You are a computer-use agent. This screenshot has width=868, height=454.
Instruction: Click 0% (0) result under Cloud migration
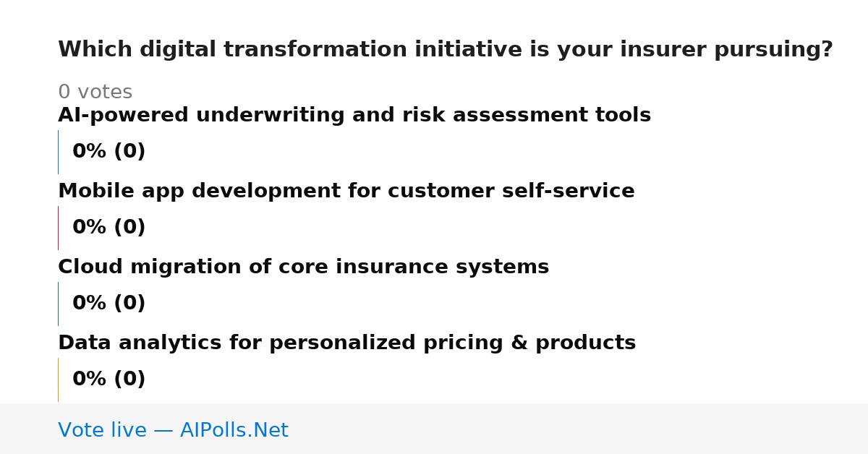(x=109, y=304)
